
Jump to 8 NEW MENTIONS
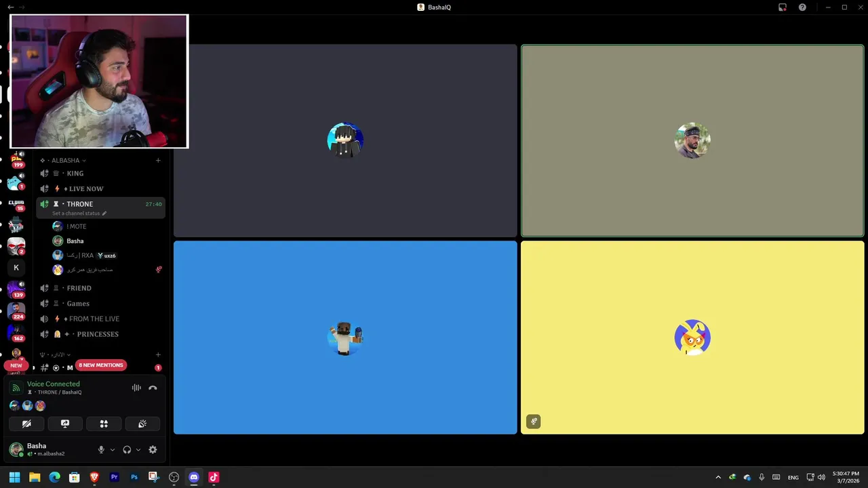click(x=101, y=365)
